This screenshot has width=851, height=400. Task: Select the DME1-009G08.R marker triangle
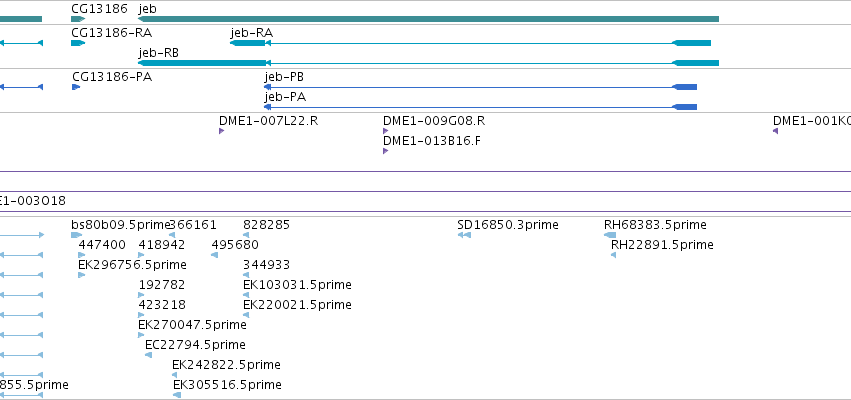pyautogui.click(x=385, y=131)
